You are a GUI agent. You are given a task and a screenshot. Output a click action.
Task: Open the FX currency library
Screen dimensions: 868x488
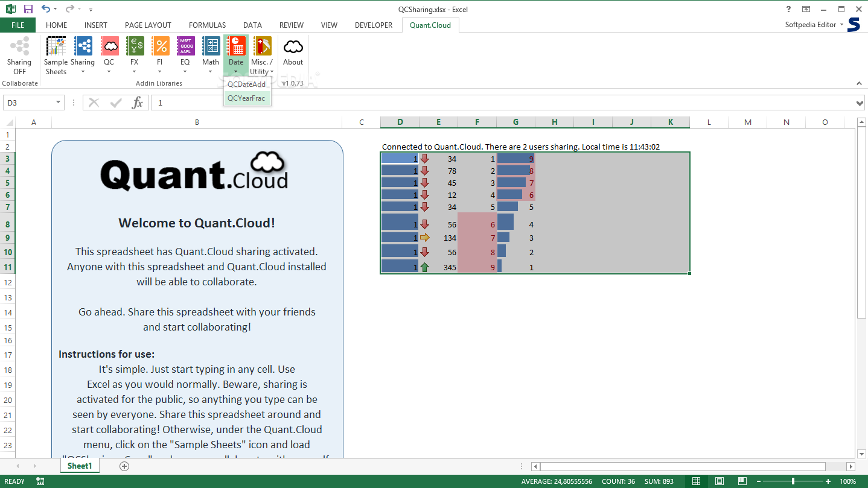(135, 55)
